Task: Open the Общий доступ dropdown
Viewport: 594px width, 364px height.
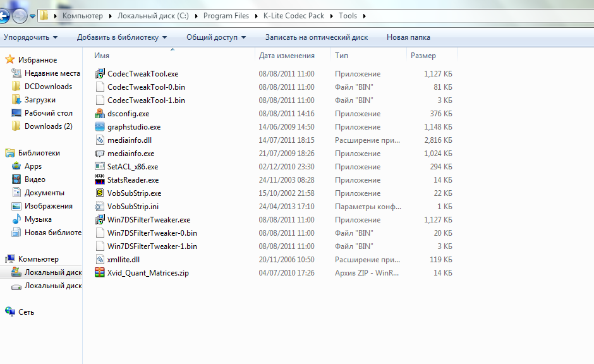Action: [216, 37]
